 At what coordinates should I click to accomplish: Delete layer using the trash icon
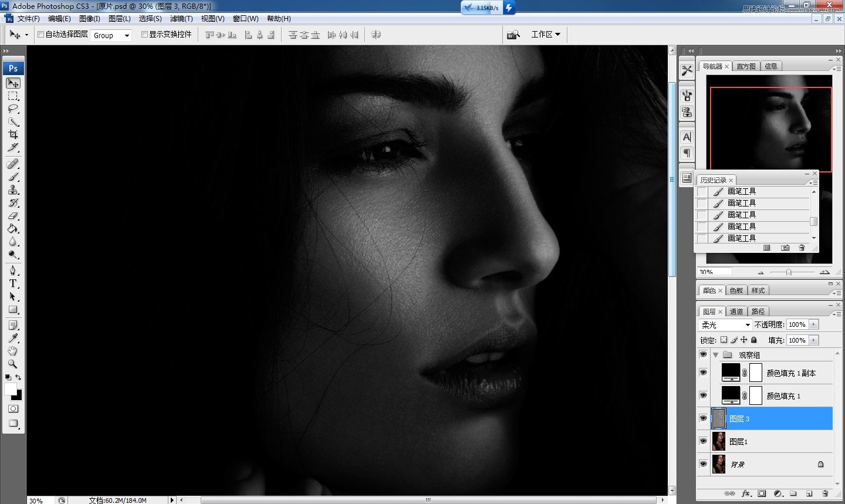coord(825,493)
